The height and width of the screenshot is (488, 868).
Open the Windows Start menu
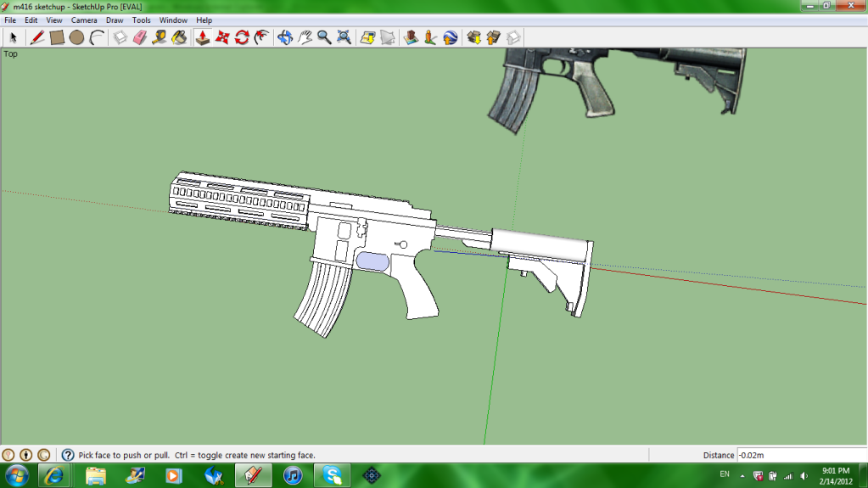click(x=17, y=476)
